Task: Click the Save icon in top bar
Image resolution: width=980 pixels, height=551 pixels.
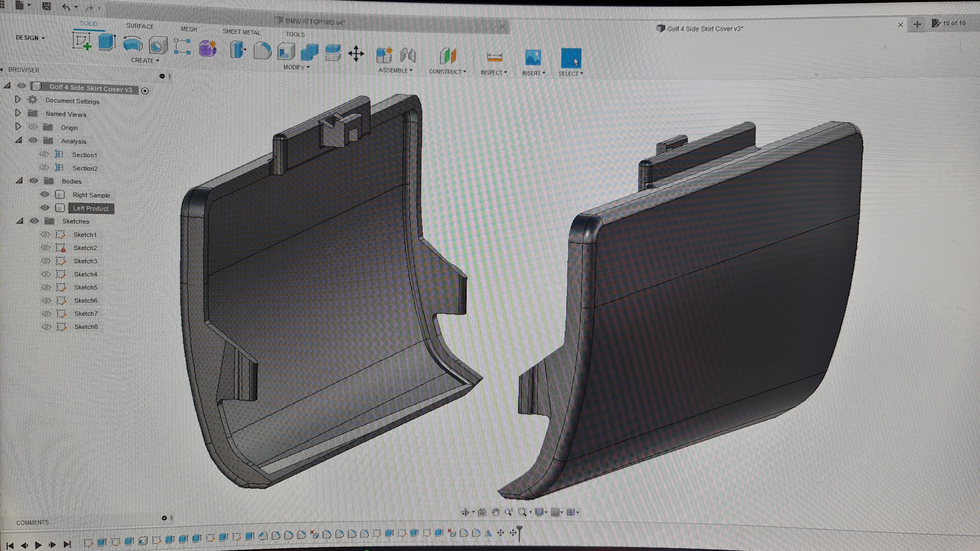Action: [x=46, y=6]
